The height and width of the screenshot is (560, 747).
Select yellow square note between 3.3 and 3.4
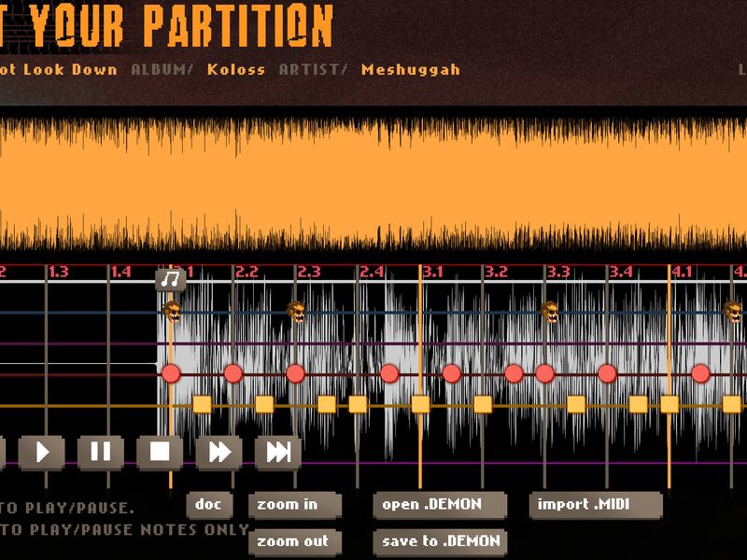(x=576, y=405)
